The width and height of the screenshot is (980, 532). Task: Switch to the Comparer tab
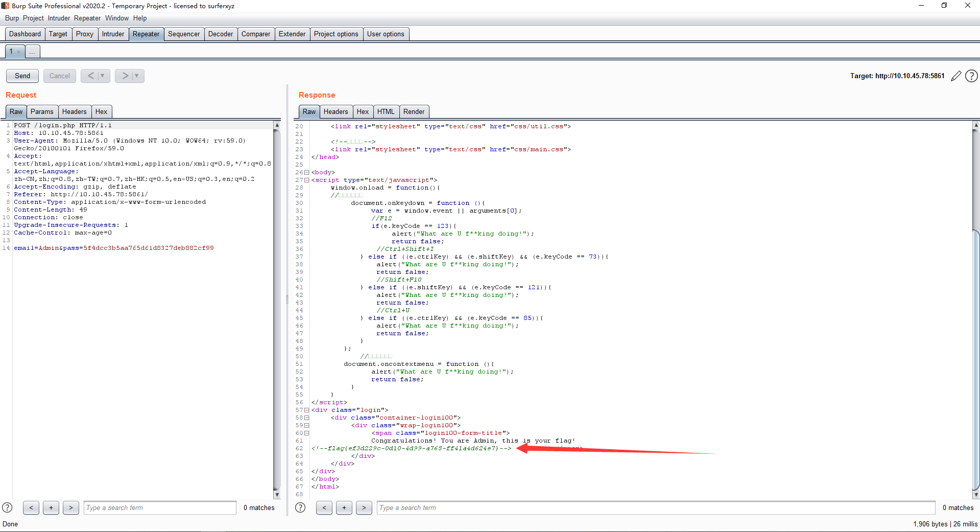point(256,34)
